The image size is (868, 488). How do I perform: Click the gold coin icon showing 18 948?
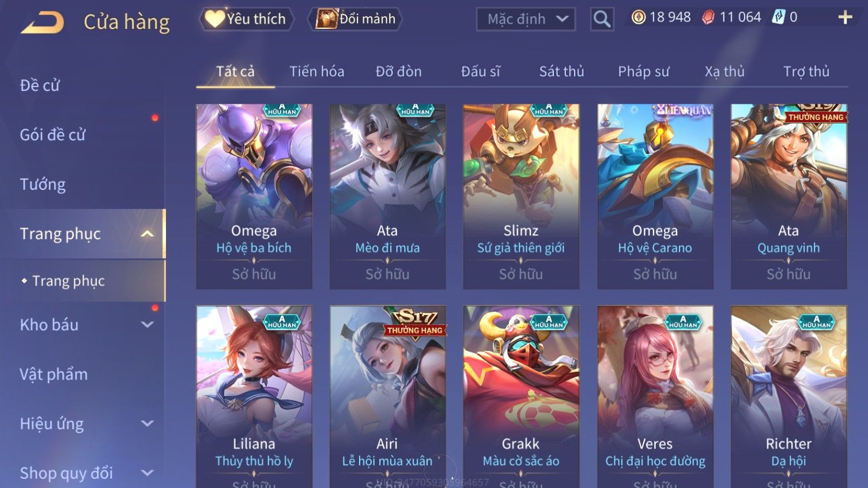638,17
